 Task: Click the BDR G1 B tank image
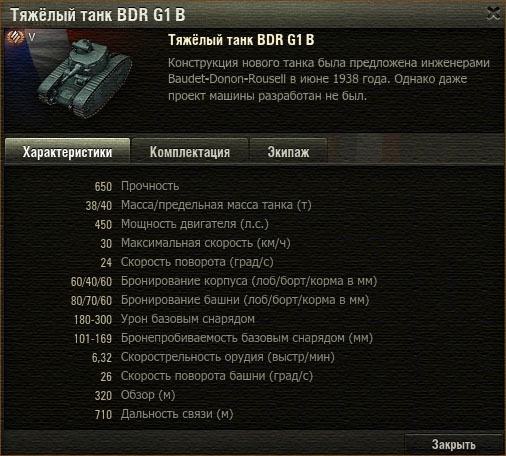click(85, 77)
